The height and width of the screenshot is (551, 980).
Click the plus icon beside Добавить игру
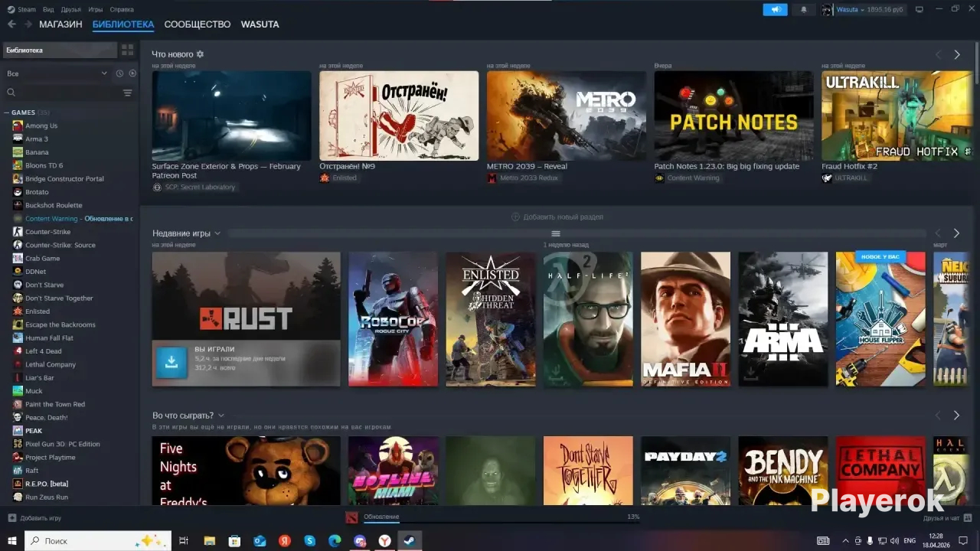click(x=11, y=518)
